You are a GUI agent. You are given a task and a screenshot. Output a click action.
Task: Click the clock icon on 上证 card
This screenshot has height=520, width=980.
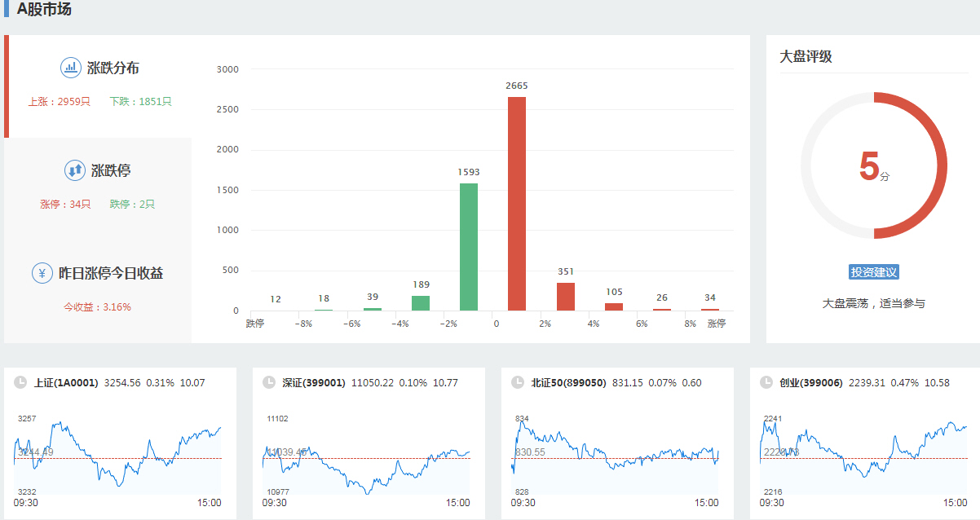(x=20, y=382)
